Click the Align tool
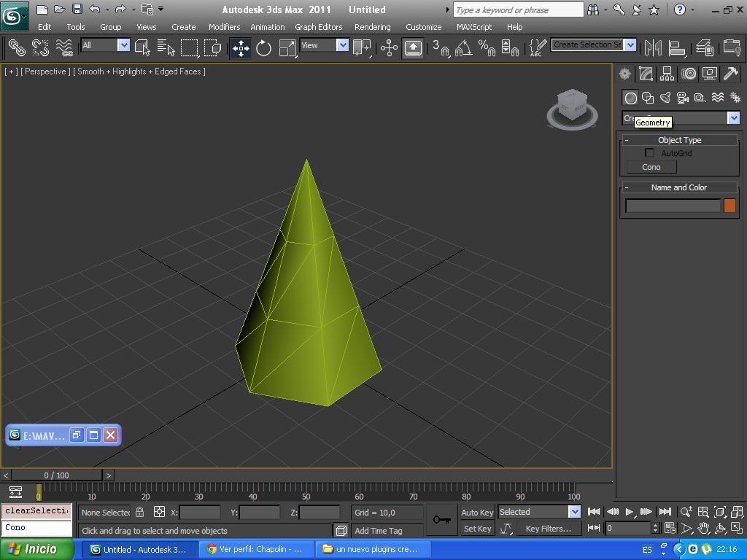747x560 pixels. (676, 47)
